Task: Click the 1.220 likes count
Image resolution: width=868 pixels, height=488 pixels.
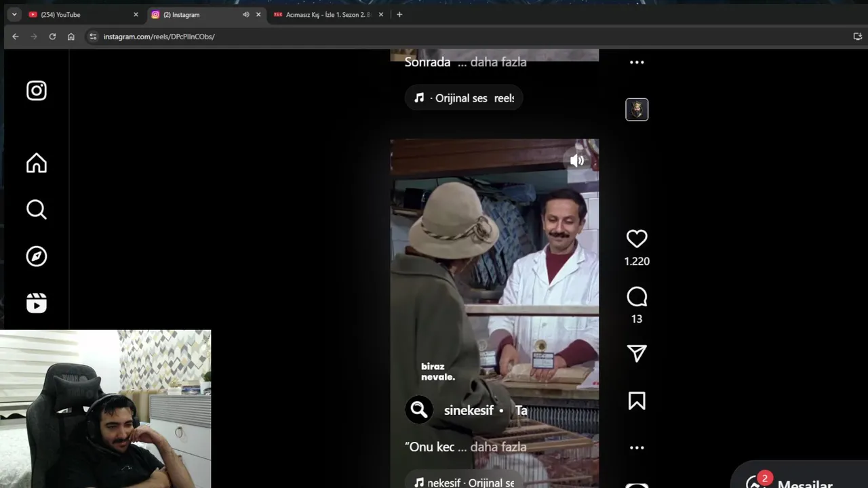Action: (x=637, y=262)
